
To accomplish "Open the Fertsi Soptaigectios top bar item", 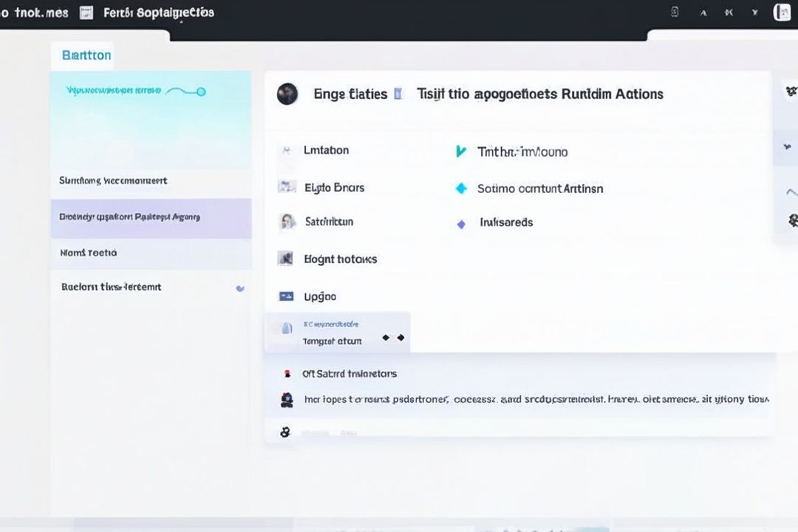I will (158, 13).
